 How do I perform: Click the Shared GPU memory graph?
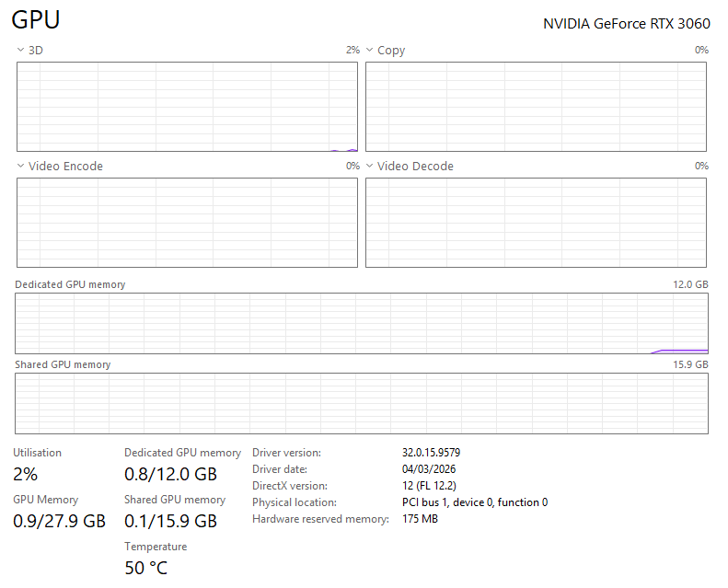(x=362, y=403)
